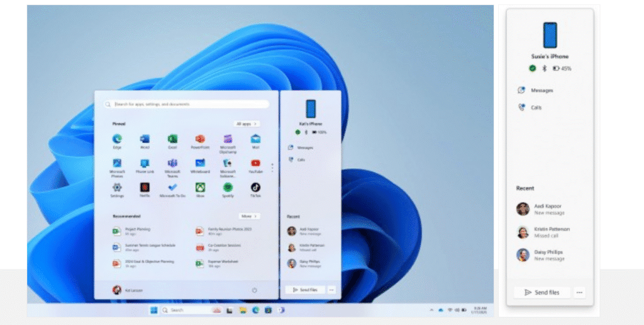Open Netflix from the pinned apps
644x325 pixels.
pos(145,188)
